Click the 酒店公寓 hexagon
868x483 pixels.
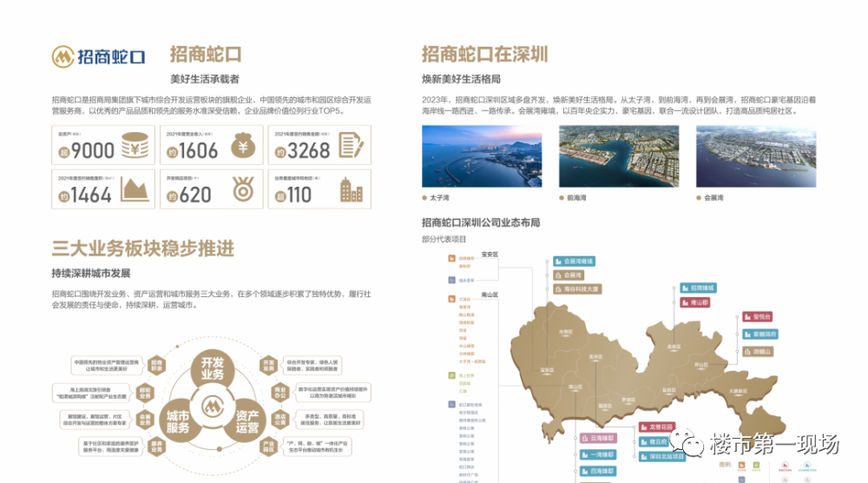pyautogui.click(x=280, y=420)
